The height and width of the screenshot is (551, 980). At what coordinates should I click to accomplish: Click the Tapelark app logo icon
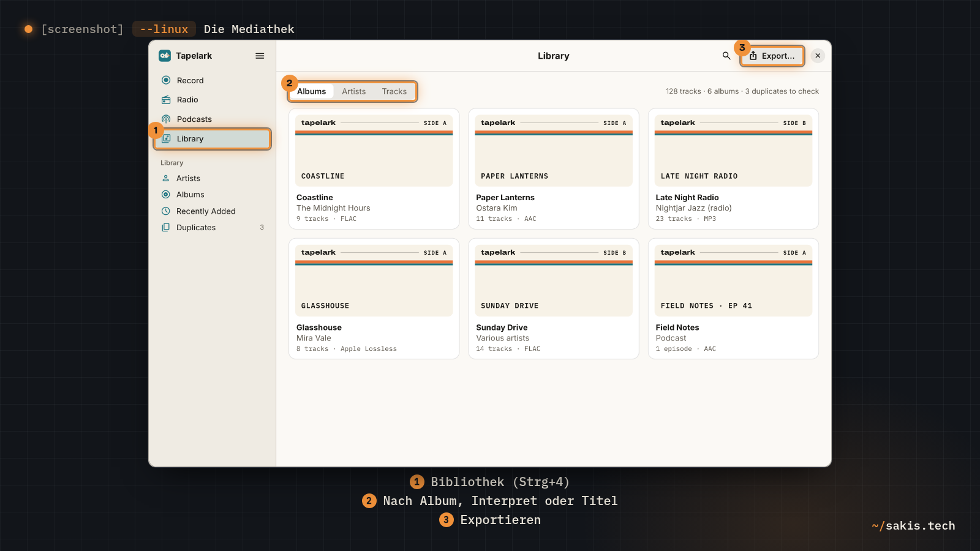pyautogui.click(x=165, y=56)
